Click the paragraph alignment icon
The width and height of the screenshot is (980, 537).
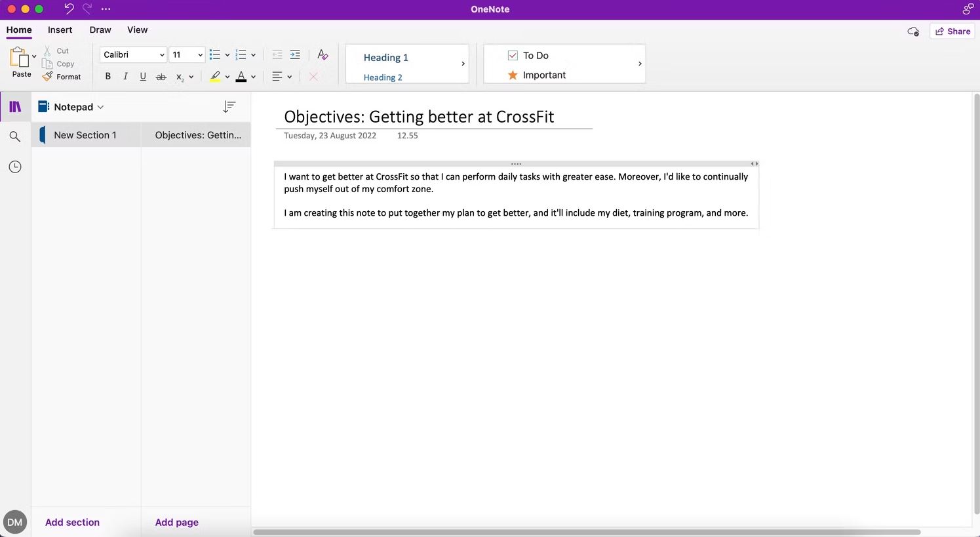pos(277,77)
